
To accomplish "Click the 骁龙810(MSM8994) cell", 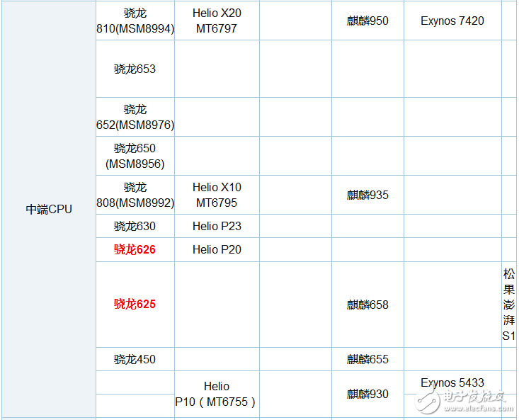I will (135, 21).
